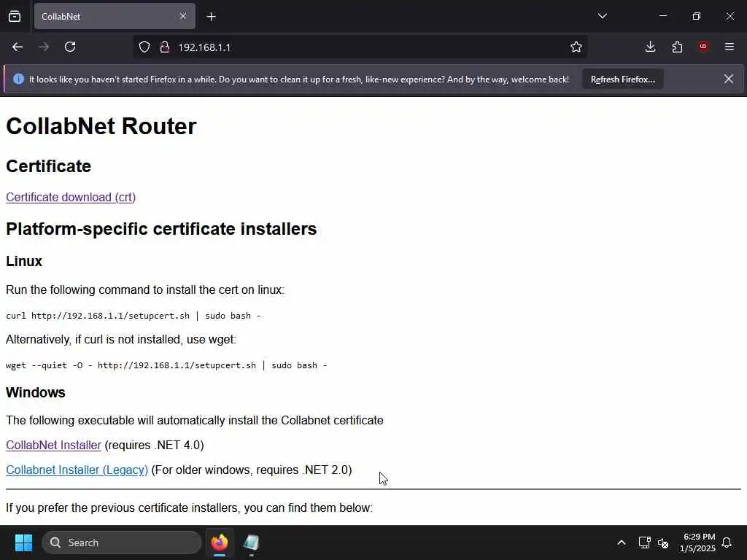The image size is (747, 560).
Task: Open the clock showing 6:29 PM
Action: click(697, 542)
